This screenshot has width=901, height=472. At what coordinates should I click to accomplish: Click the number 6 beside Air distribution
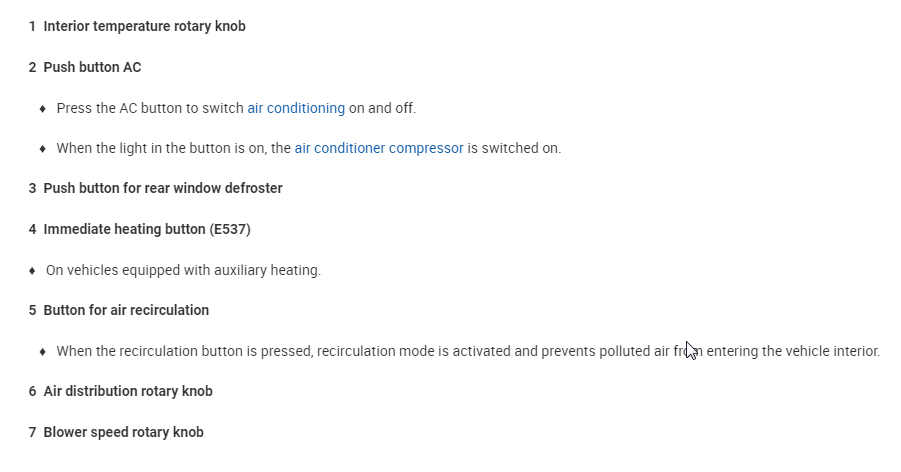(x=32, y=391)
